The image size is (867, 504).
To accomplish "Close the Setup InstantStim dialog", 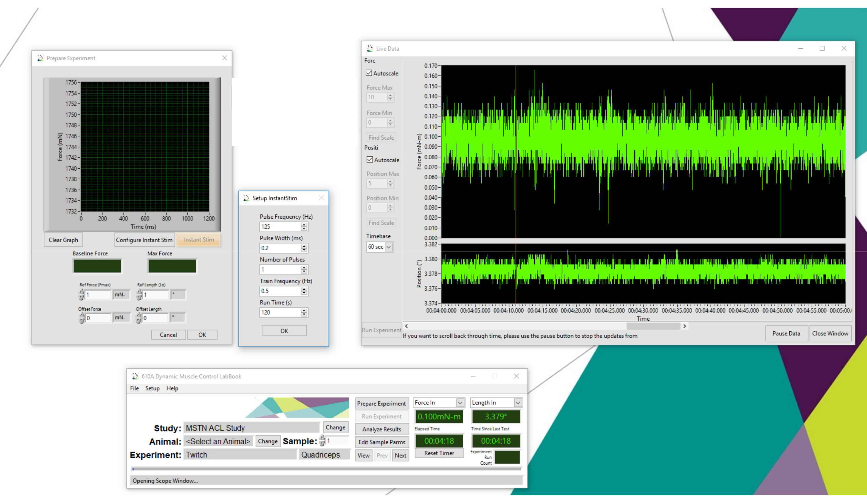I will 321,198.
